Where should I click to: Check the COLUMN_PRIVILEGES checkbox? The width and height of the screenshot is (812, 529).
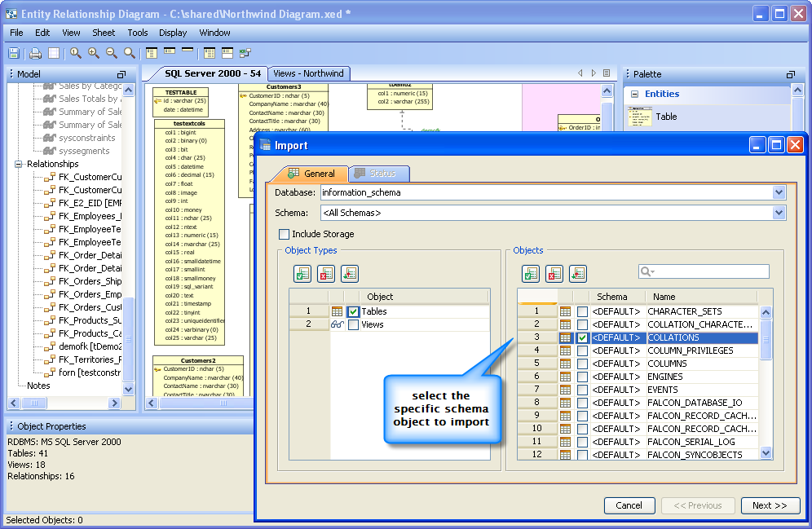582,350
